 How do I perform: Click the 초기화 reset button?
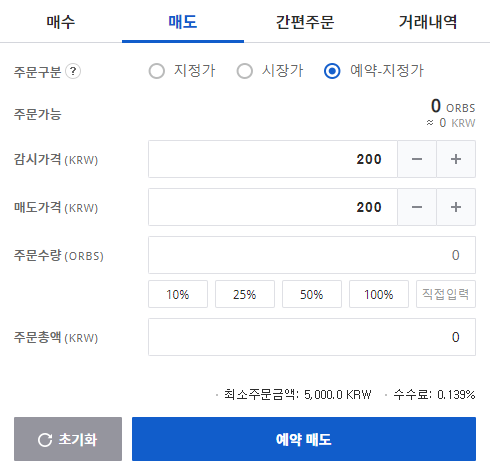pos(68,439)
